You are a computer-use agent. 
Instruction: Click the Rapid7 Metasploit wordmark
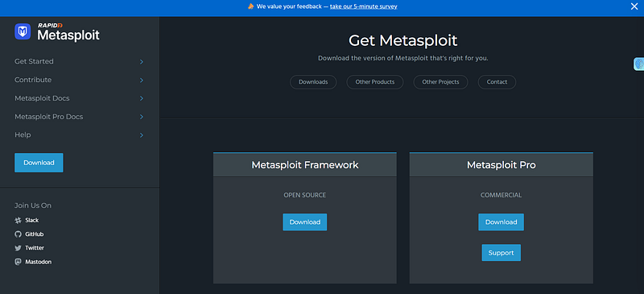pyautogui.click(x=68, y=32)
